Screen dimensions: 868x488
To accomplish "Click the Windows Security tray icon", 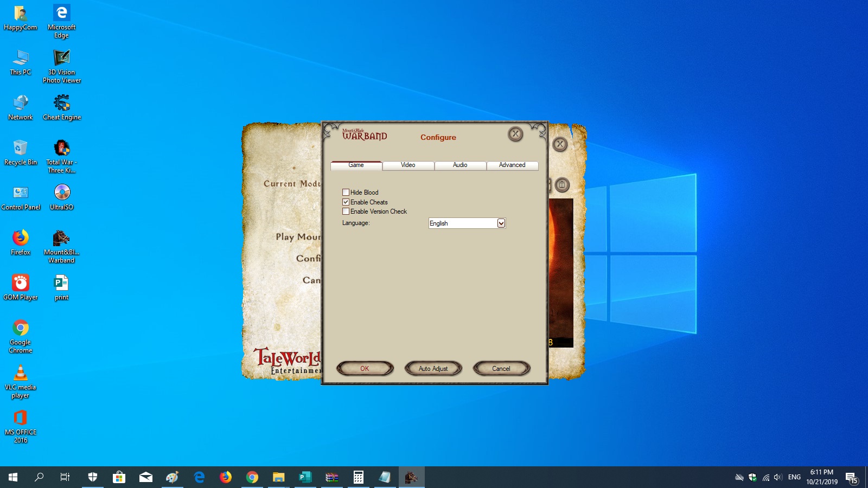I will [x=752, y=477].
